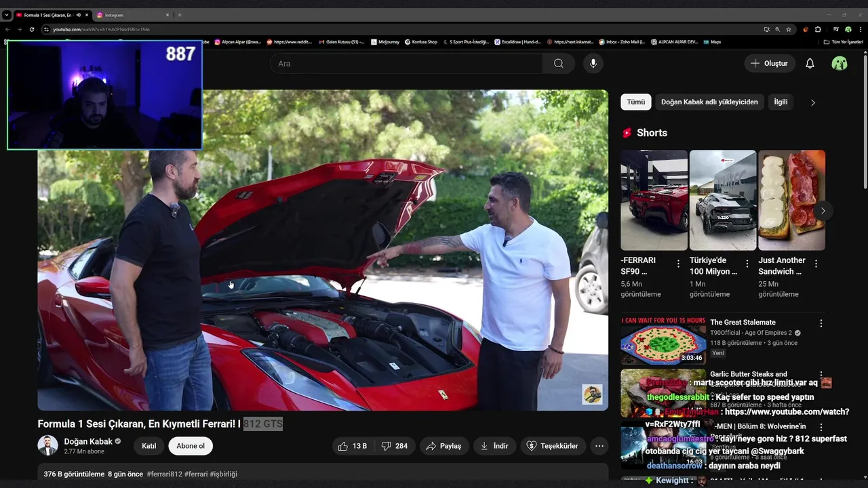This screenshot has height=488, width=868.
Task: Dislike the video (284 thumbs down)
Action: [395, 446]
